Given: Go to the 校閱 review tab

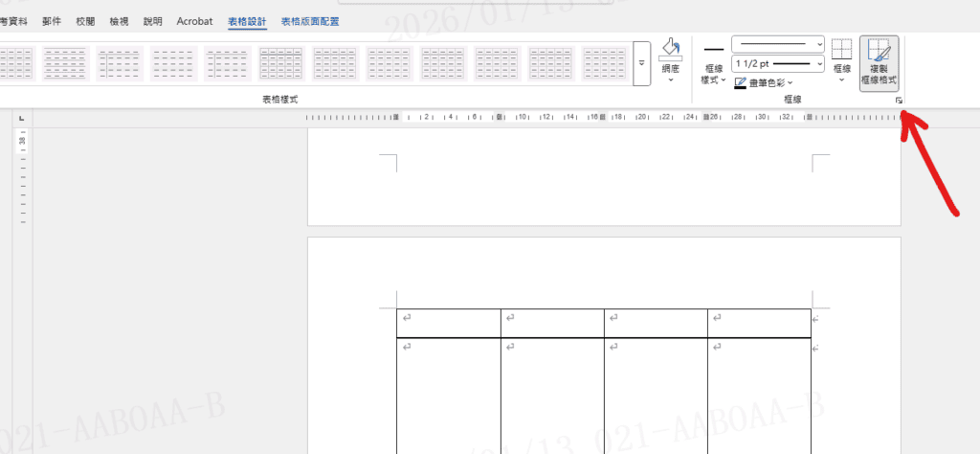Looking at the screenshot, I should (86, 21).
